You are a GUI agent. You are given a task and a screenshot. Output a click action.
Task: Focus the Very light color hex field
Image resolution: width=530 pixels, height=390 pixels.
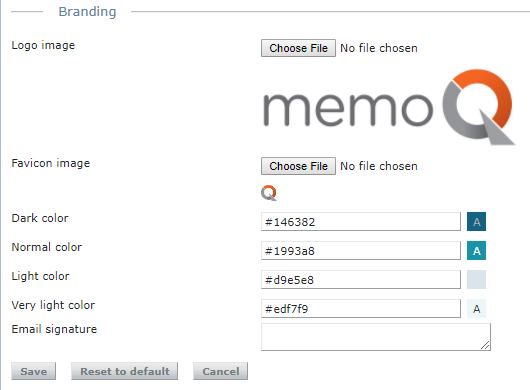pyautogui.click(x=361, y=309)
